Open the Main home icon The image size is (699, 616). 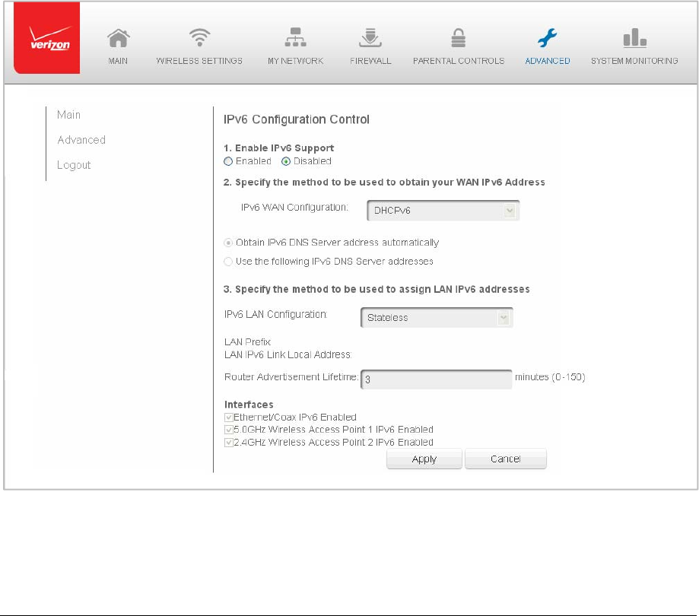click(118, 38)
